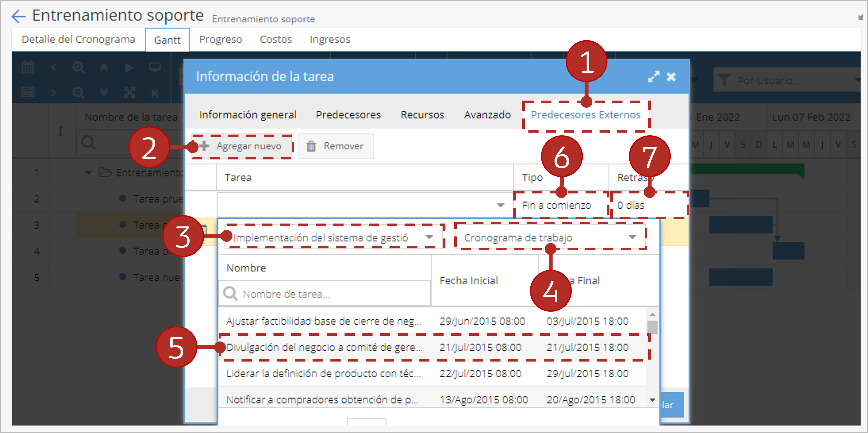868x433 pixels.
Task: Switch to the Recursos tab
Action: [422, 115]
